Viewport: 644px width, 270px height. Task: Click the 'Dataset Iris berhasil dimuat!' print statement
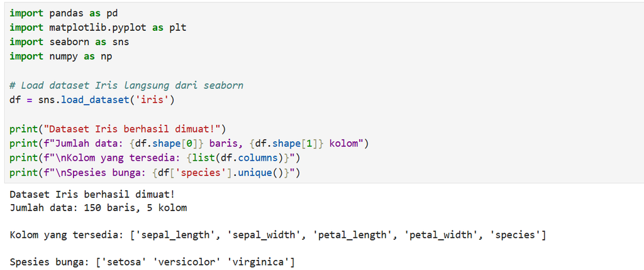[x=118, y=129]
